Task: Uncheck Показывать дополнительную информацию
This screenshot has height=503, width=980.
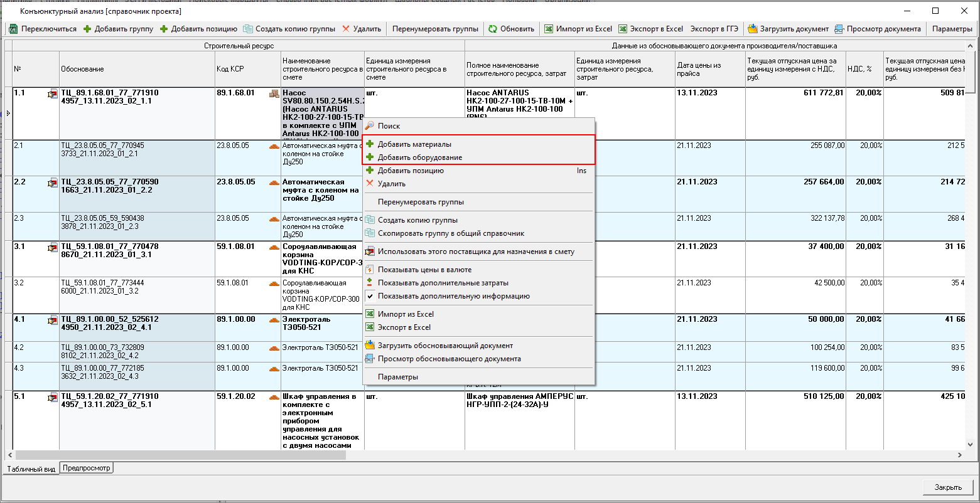Action: tap(453, 296)
